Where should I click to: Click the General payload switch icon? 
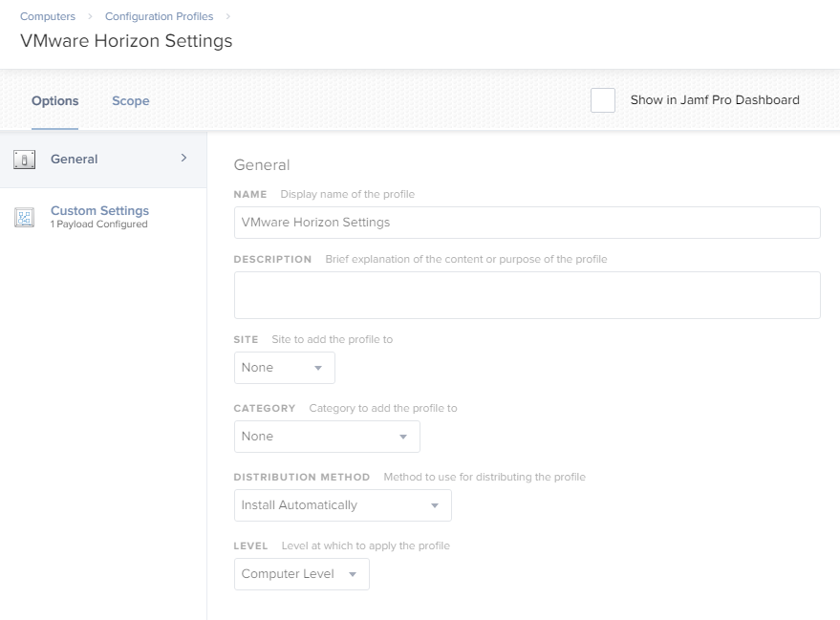24,160
